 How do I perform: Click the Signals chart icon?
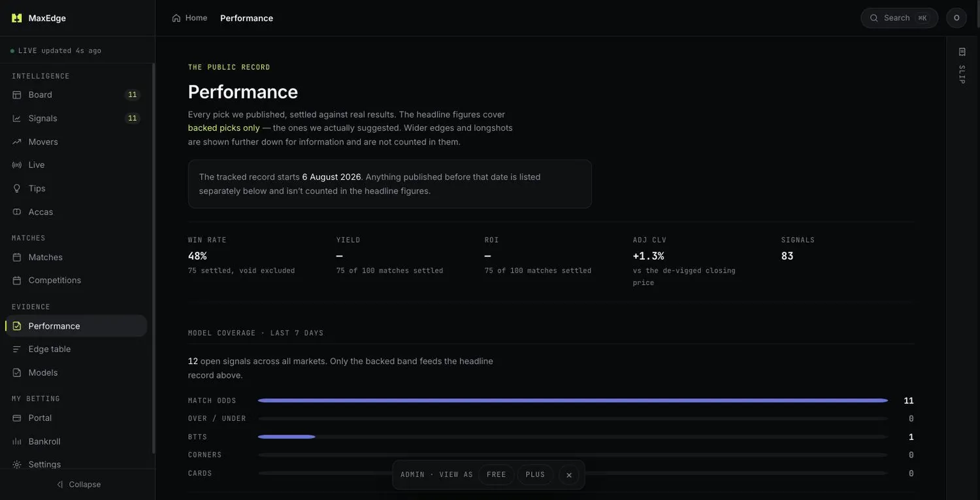pyautogui.click(x=17, y=118)
